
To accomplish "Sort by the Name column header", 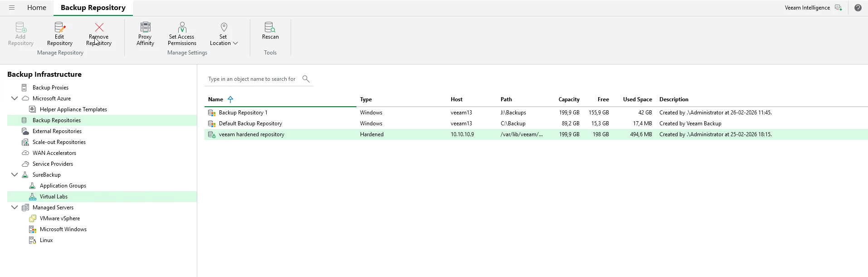I will pos(215,99).
